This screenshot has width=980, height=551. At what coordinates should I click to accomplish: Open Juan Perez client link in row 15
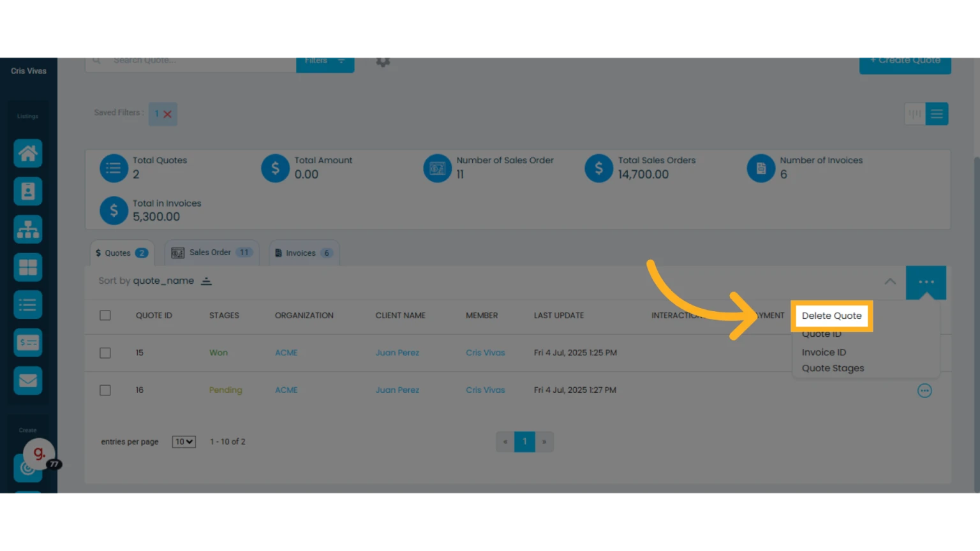coord(397,353)
